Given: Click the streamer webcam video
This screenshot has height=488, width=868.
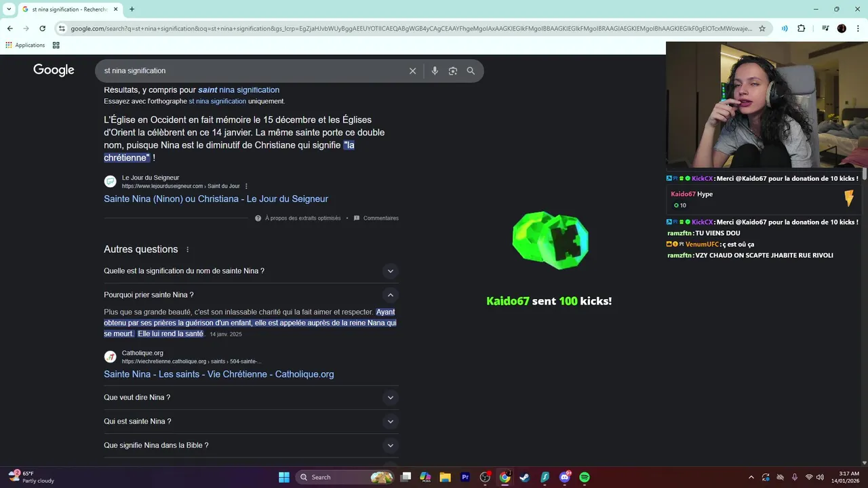Looking at the screenshot, I should (x=766, y=104).
